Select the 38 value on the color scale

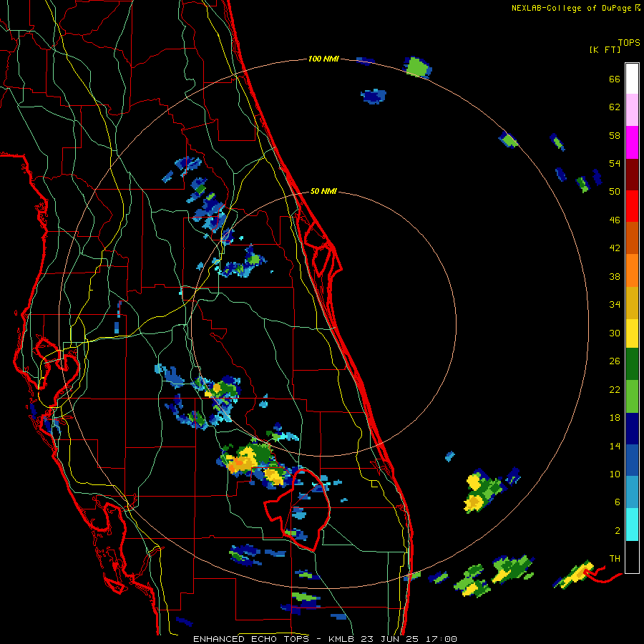[x=615, y=276]
